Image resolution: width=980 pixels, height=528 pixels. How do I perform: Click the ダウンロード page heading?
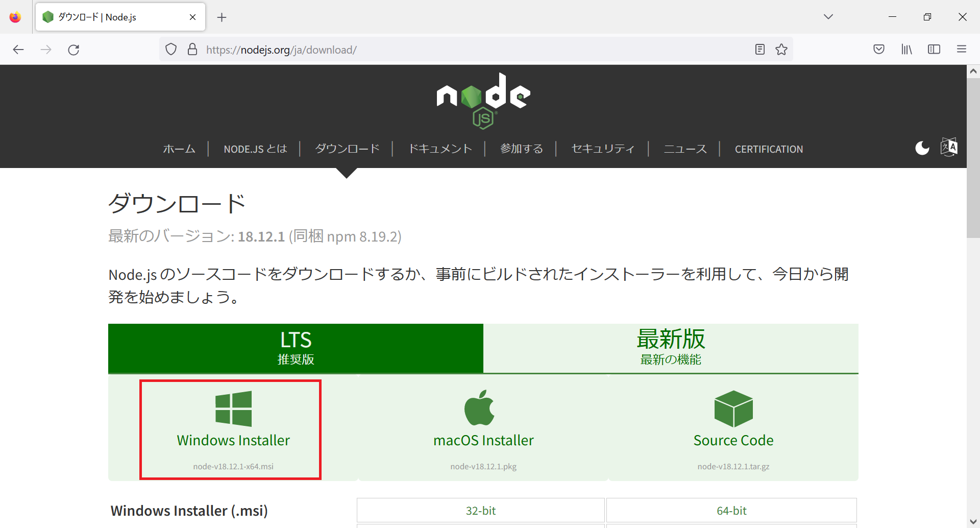tap(177, 203)
